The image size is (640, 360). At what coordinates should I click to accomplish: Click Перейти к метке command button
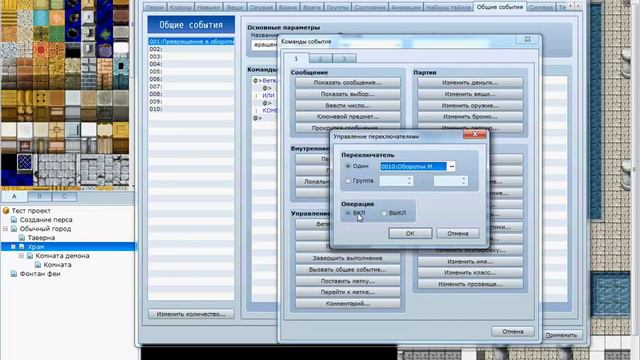(347, 292)
